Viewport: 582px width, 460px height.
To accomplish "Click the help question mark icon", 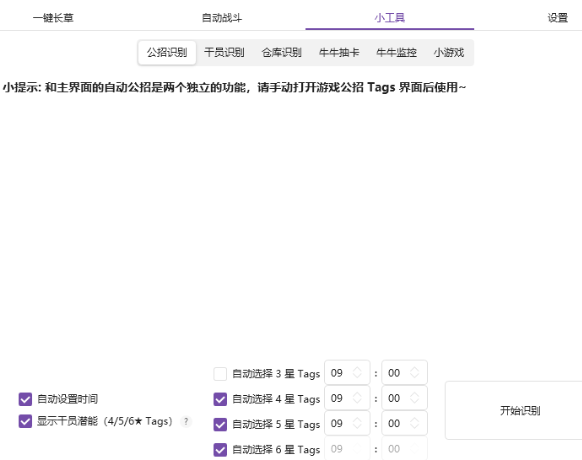I will [186, 421].
